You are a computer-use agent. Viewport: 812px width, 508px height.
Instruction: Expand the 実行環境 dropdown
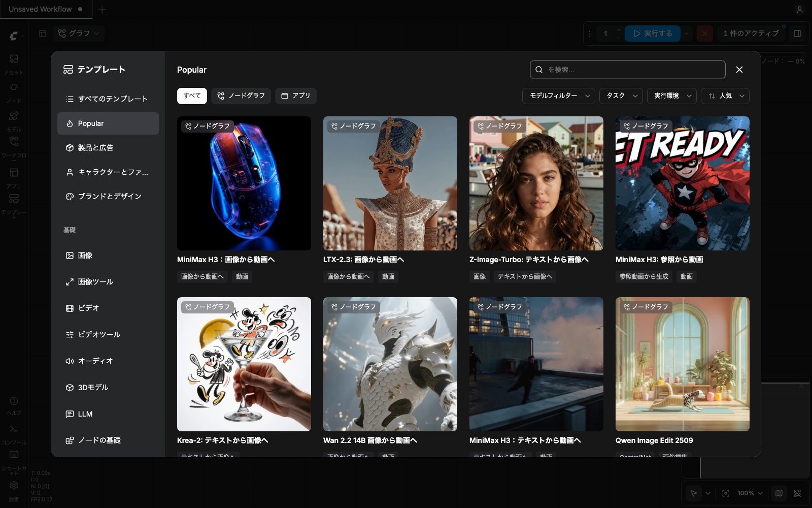click(x=672, y=96)
